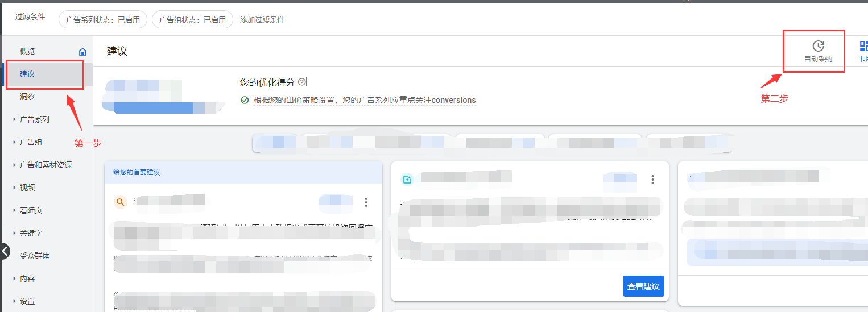
Task: Click the 广告系列状态：已启用 filter chip
Action: point(102,19)
